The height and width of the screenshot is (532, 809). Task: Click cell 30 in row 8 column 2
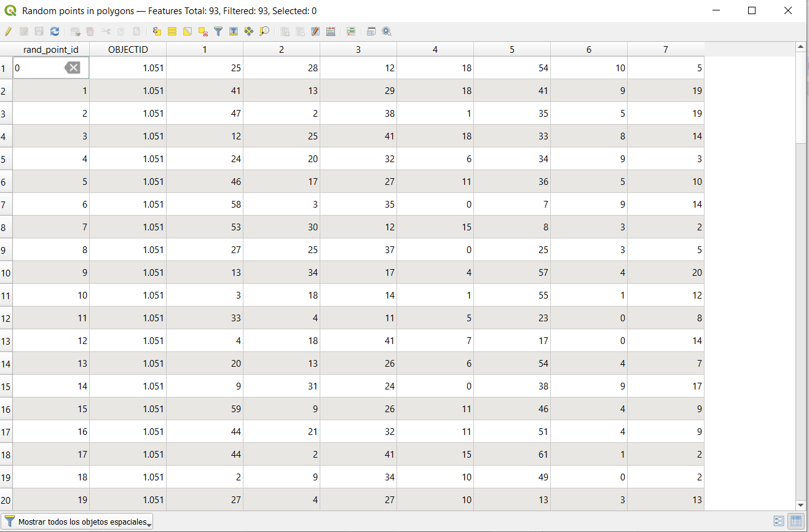pyautogui.click(x=282, y=227)
